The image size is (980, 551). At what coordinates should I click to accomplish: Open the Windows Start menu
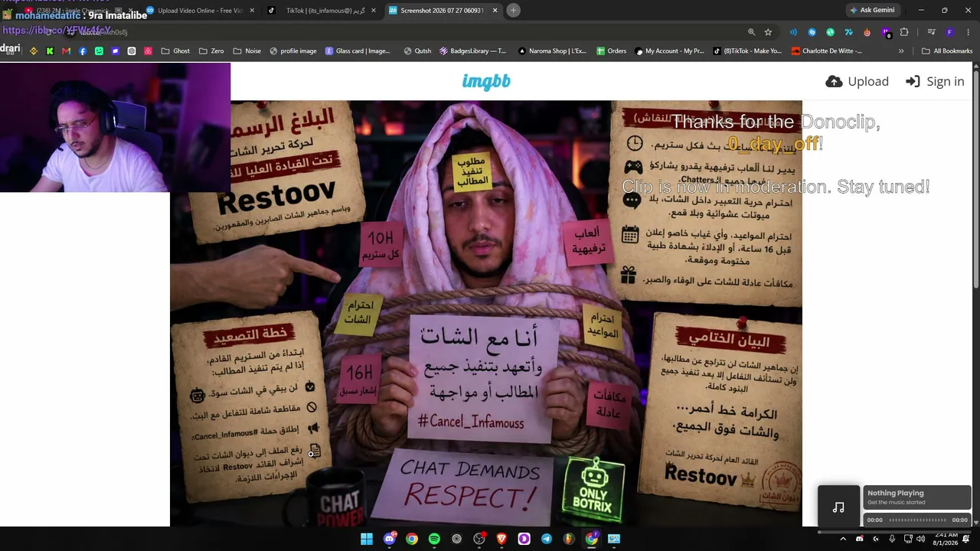coord(367,539)
